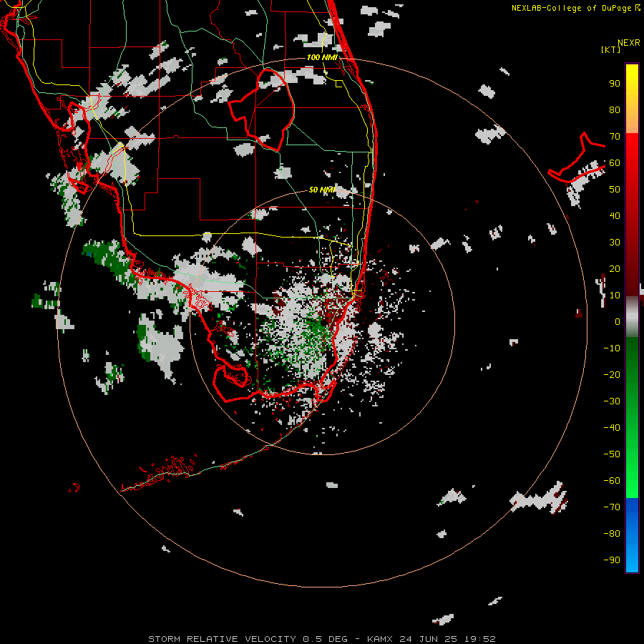The width and height of the screenshot is (644, 644).
Task: Click the 0.5 DEG elevation text in caption
Action: pos(325,639)
